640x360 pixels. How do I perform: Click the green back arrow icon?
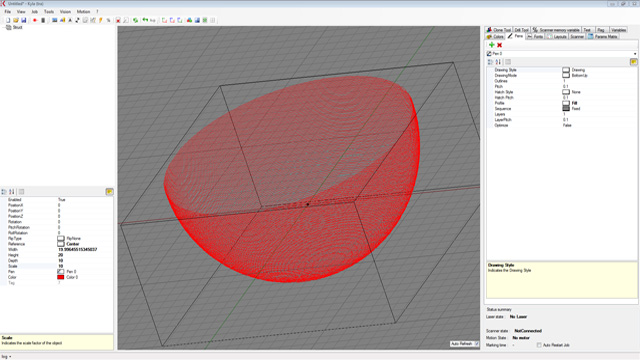(145, 20)
